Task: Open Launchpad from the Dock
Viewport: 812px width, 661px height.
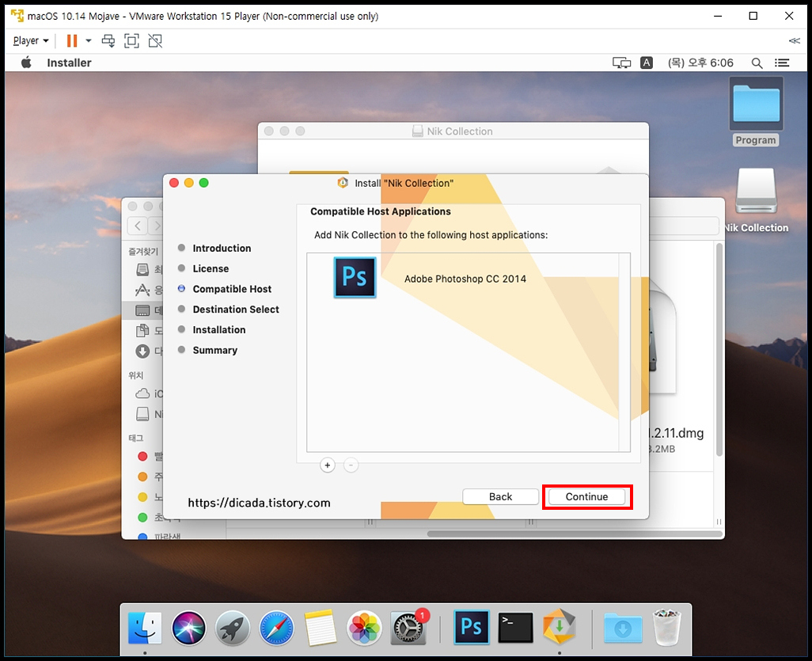Action: click(233, 628)
